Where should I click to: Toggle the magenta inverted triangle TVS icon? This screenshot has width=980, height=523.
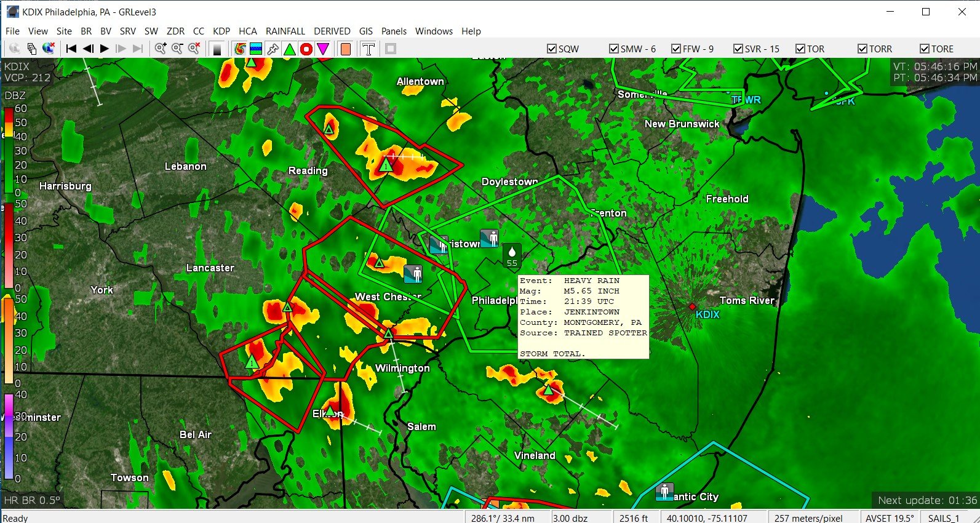click(x=323, y=49)
